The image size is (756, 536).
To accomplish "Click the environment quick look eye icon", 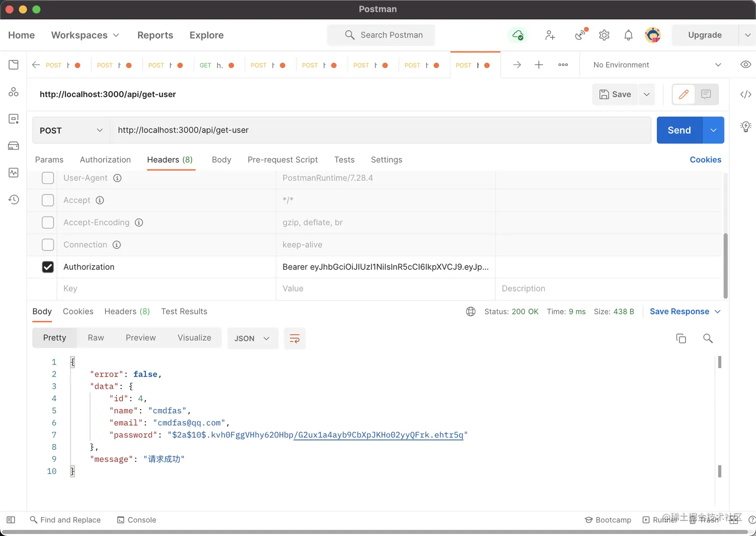I will [x=745, y=64].
